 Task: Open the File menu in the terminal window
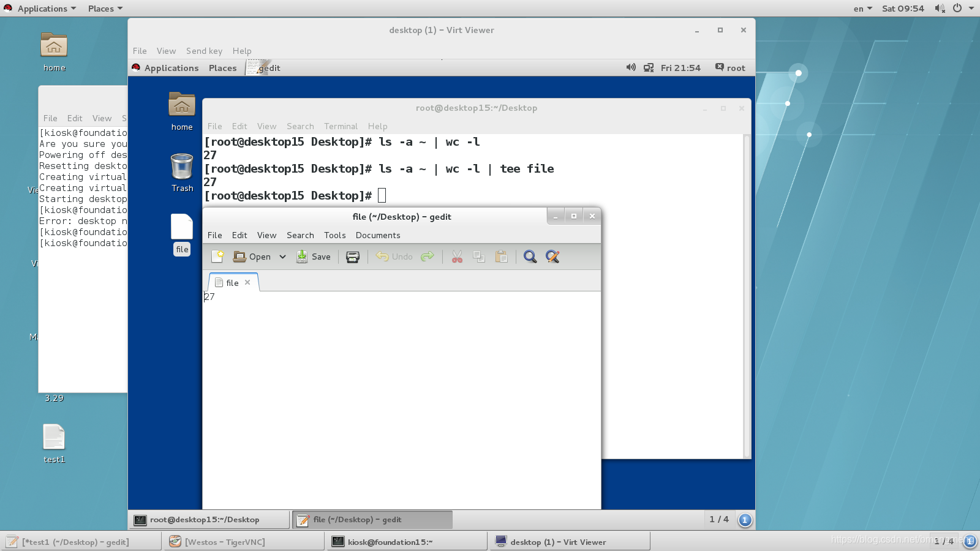[x=215, y=126]
